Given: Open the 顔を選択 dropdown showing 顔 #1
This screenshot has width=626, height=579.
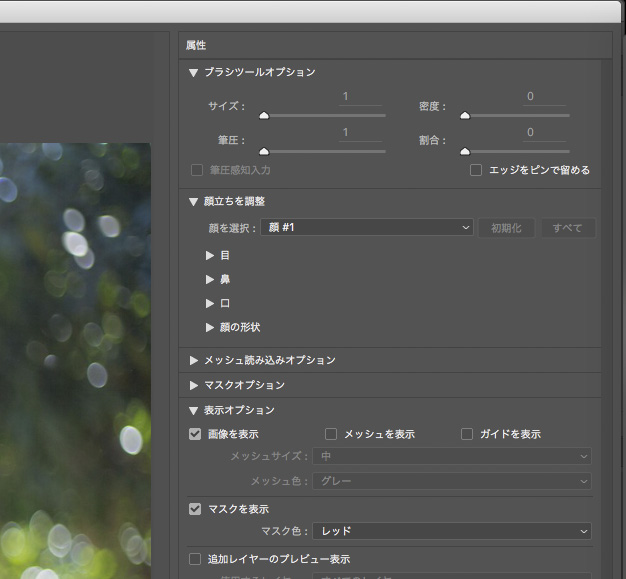Looking at the screenshot, I should point(367,227).
